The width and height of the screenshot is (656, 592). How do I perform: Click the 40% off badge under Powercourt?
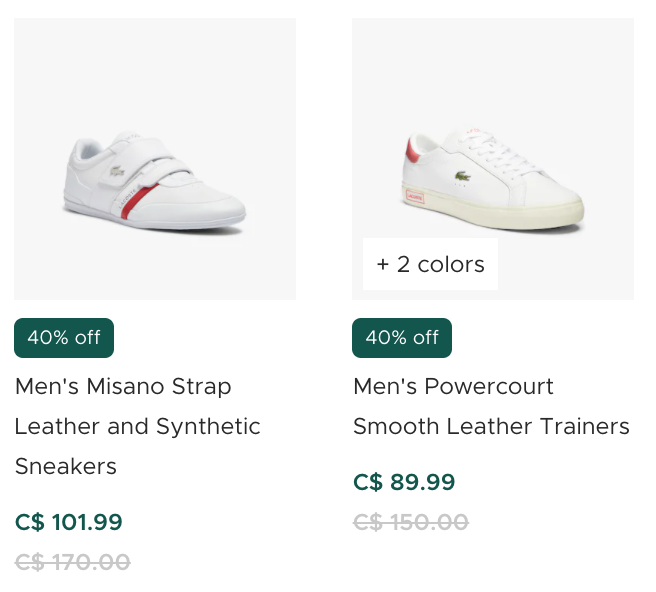click(x=402, y=338)
